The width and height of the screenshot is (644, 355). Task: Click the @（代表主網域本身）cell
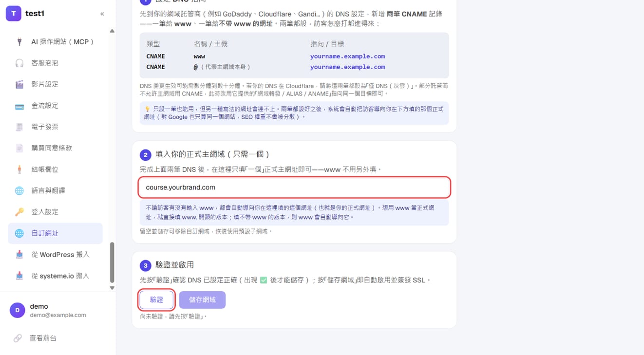point(222,67)
